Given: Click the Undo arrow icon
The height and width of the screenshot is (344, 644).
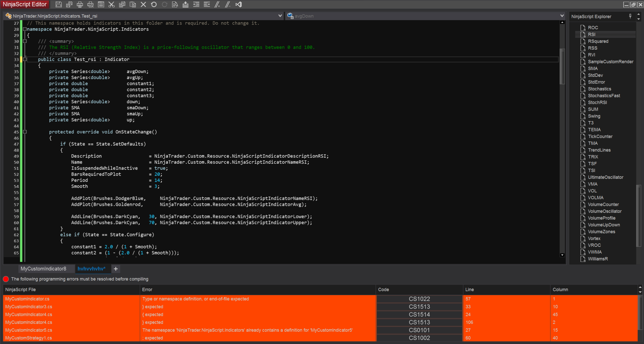Looking at the screenshot, I should 154,4.
